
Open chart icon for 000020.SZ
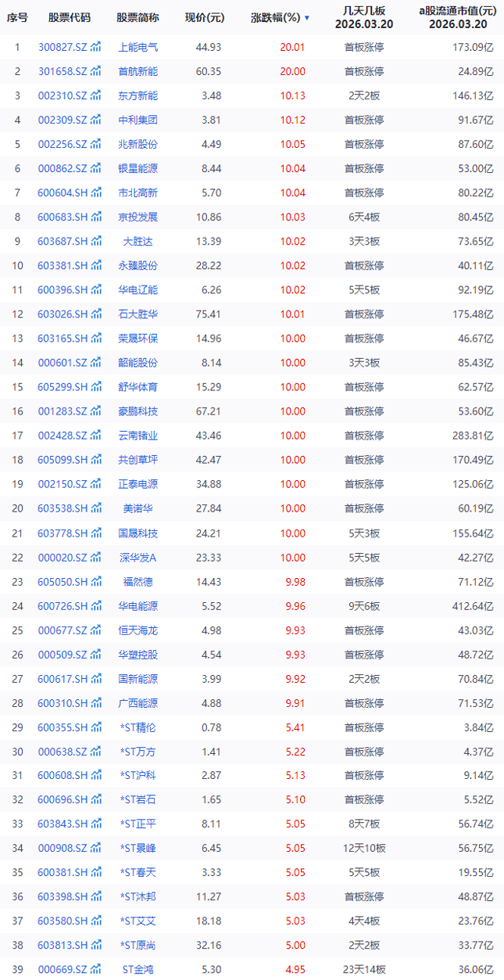[x=96, y=557]
